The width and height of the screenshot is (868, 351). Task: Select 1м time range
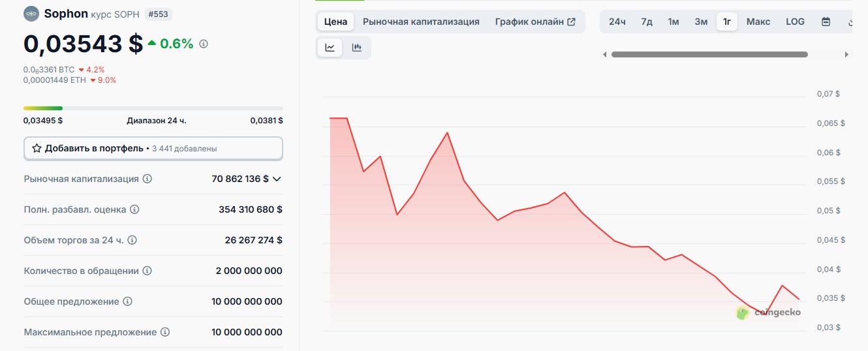point(674,22)
